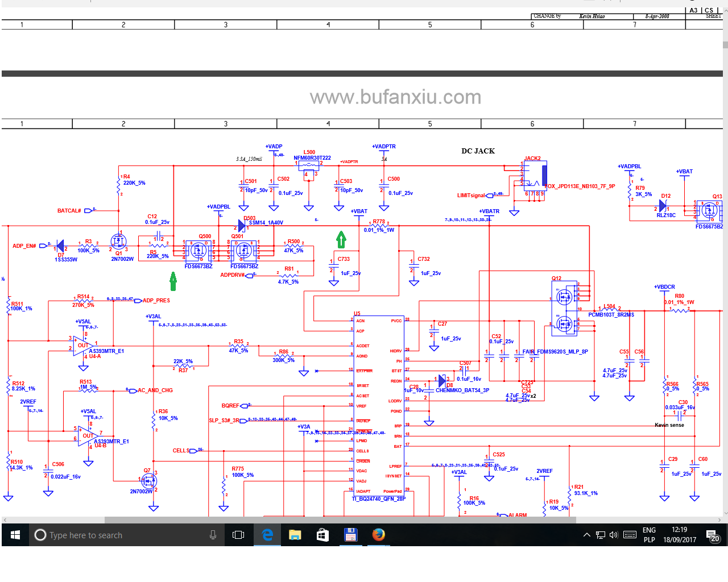Activate the microphone voice search icon
Viewport: 728px width, 582px height.
[x=213, y=535]
